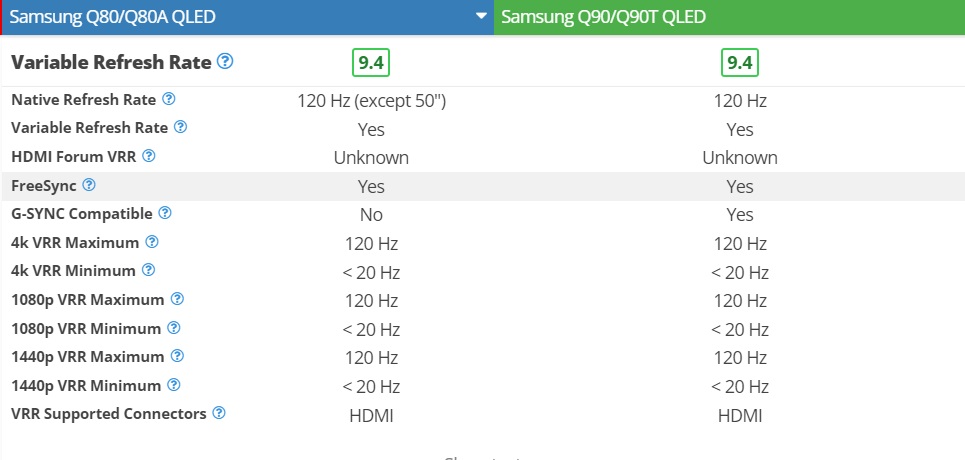
Task: Click the Q80A G-SYNC Compatible 'No' value
Action: [371, 215]
